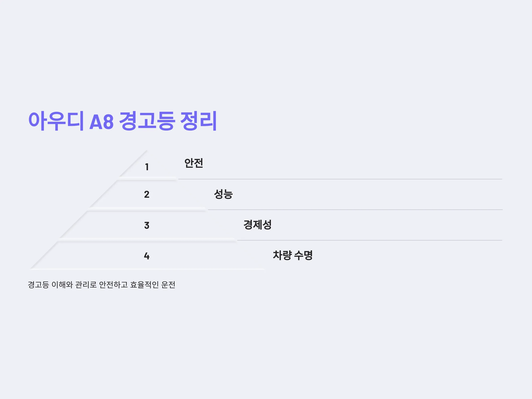Screen dimensions: 532x399
Task: Click the divider line under 안전
Action: 340,179
